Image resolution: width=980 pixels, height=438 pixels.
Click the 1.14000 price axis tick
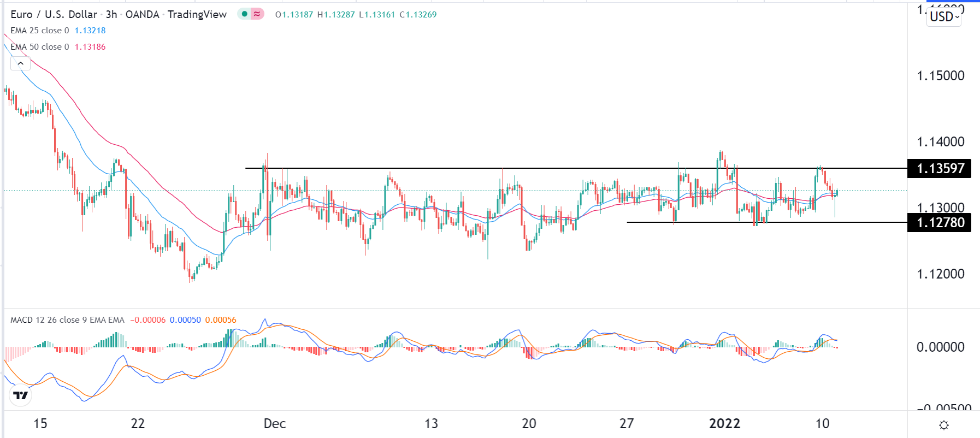(x=941, y=142)
